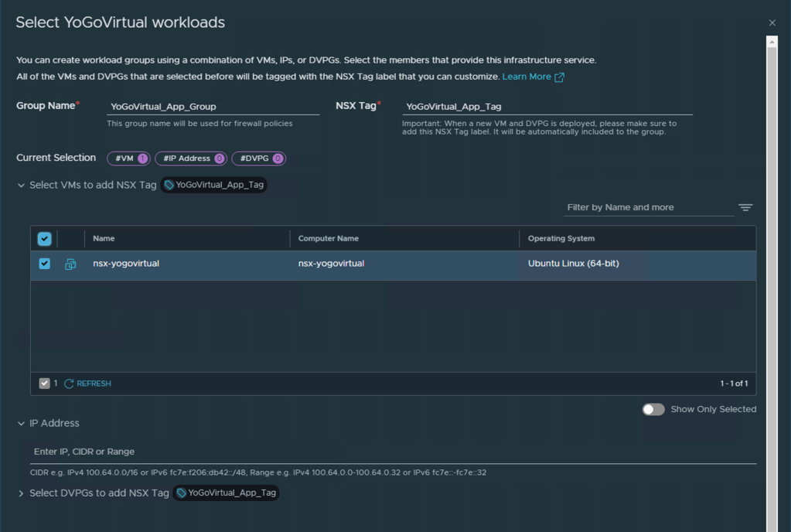This screenshot has height=532, width=791.
Task: Click the vertical scrollbar on the right
Action: click(772, 278)
